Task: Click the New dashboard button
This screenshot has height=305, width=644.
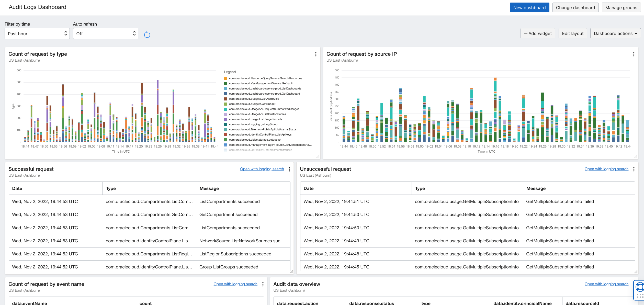Action: coord(529,7)
